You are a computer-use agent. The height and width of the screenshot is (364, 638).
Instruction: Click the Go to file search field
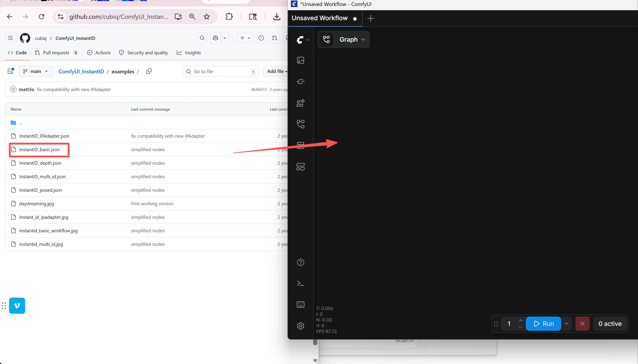tap(220, 71)
